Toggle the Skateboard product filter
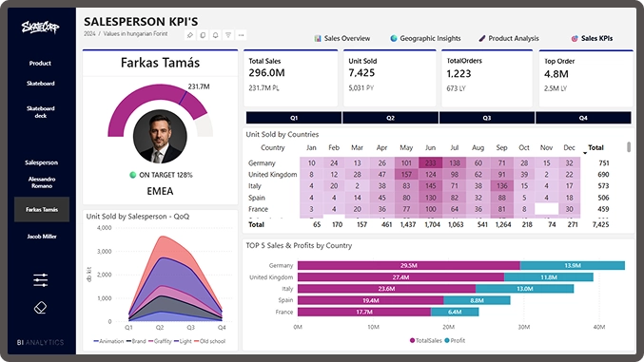Viewport: 644px width, 362px height. click(x=41, y=84)
